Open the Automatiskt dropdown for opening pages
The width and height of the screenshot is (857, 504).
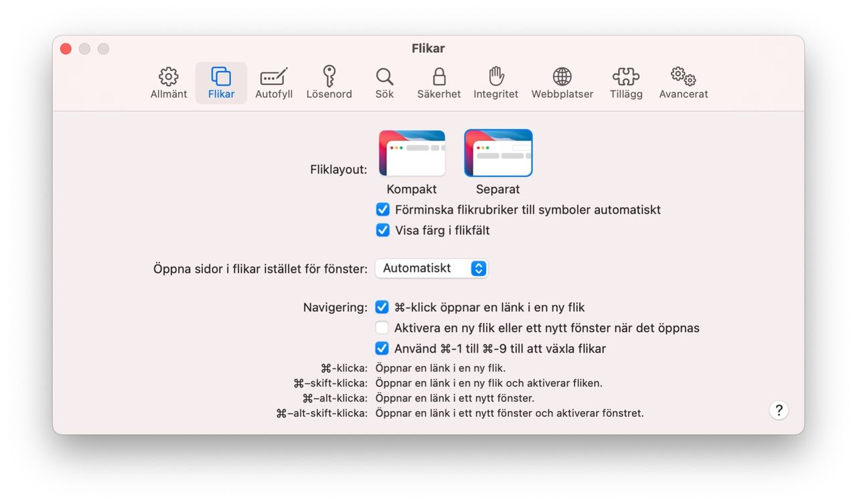pos(431,268)
